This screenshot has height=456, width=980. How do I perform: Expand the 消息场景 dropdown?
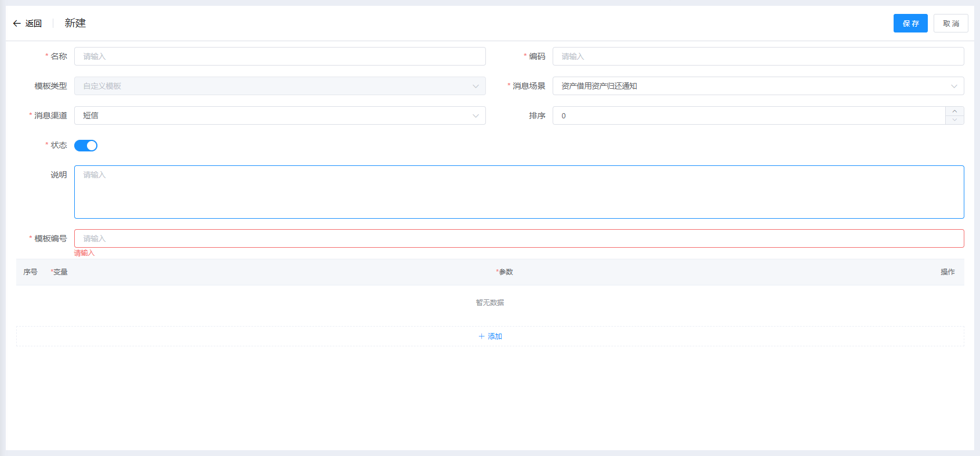click(757, 86)
